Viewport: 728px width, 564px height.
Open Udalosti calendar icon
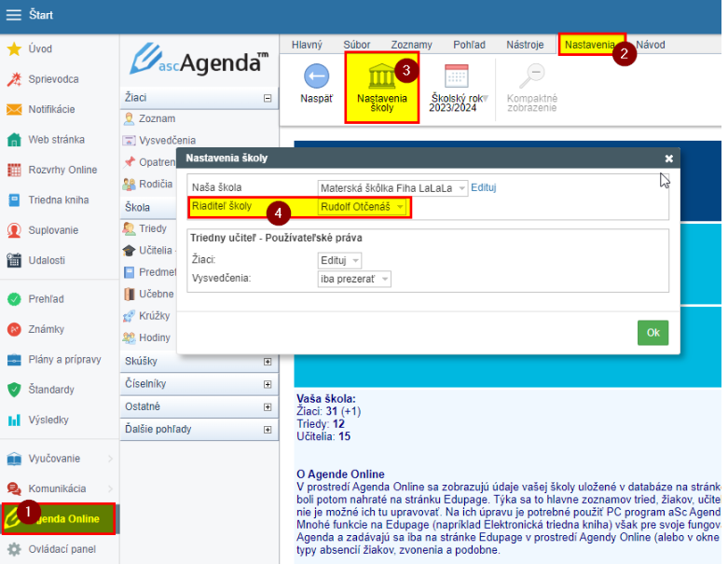coord(14,260)
